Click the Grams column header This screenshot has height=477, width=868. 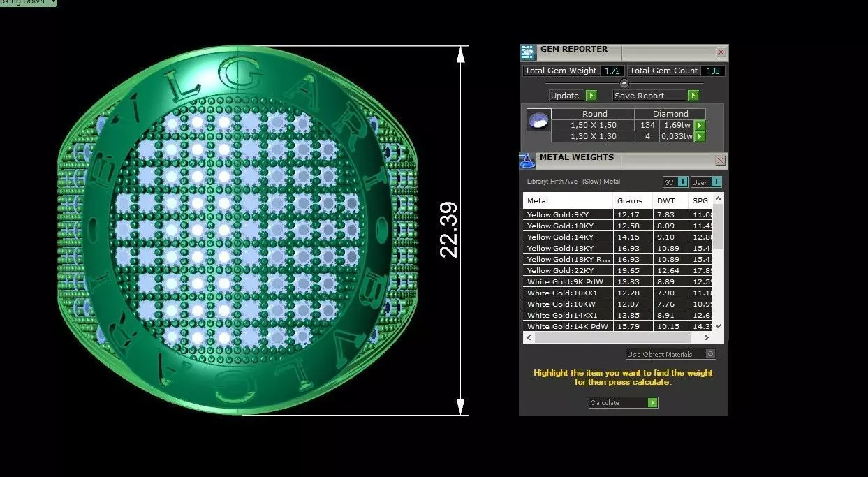point(634,201)
